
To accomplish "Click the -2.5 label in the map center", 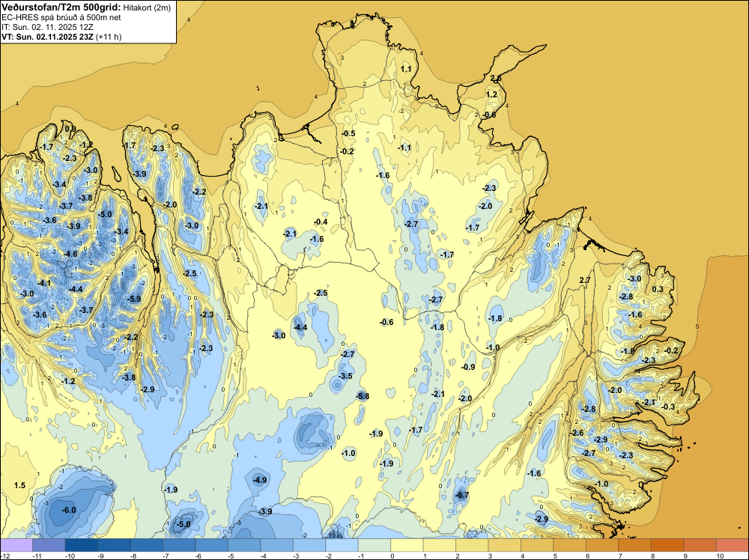I will point(321,293).
